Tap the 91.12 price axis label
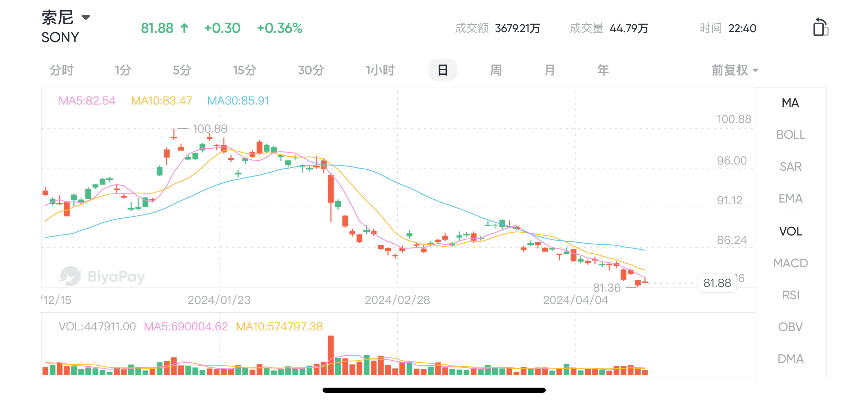The height and width of the screenshot is (401, 868). click(730, 200)
